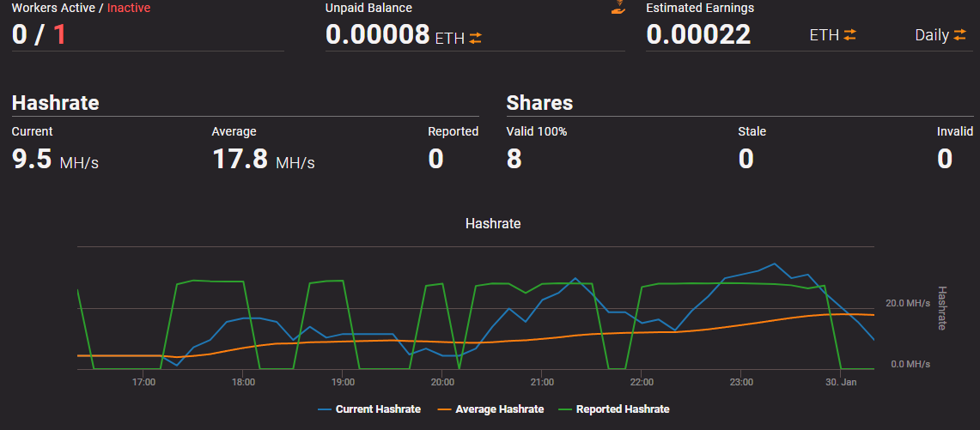The width and height of the screenshot is (980, 430).
Task: Switch Estimated Earnings ETH currency arrows
Action: [x=849, y=35]
